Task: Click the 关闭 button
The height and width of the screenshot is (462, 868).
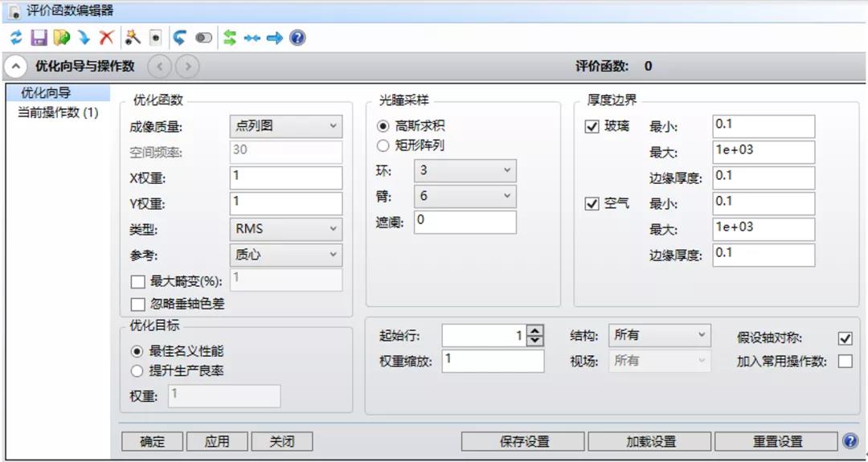Action: [282, 442]
